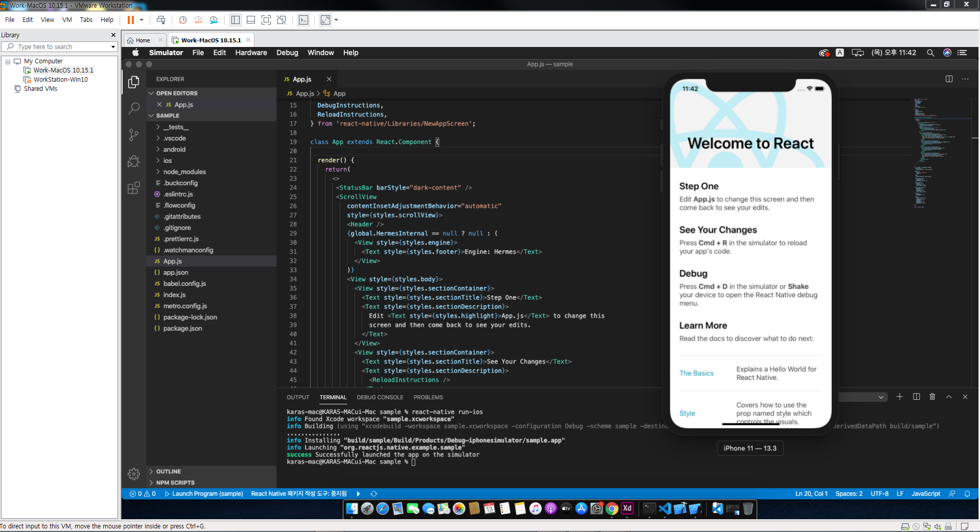Close the terminal panel
The image size is (980, 532).
(965, 397)
